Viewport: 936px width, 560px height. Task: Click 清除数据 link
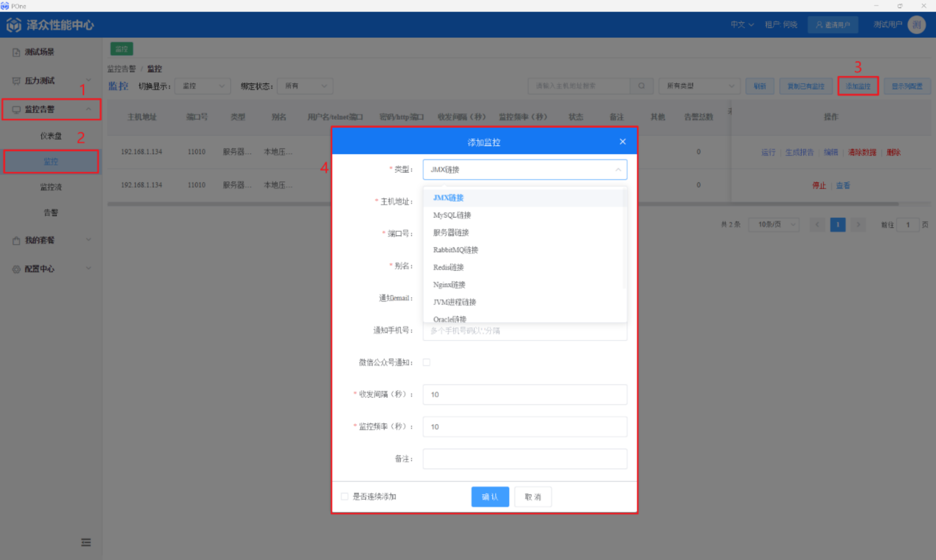[862, 152]
